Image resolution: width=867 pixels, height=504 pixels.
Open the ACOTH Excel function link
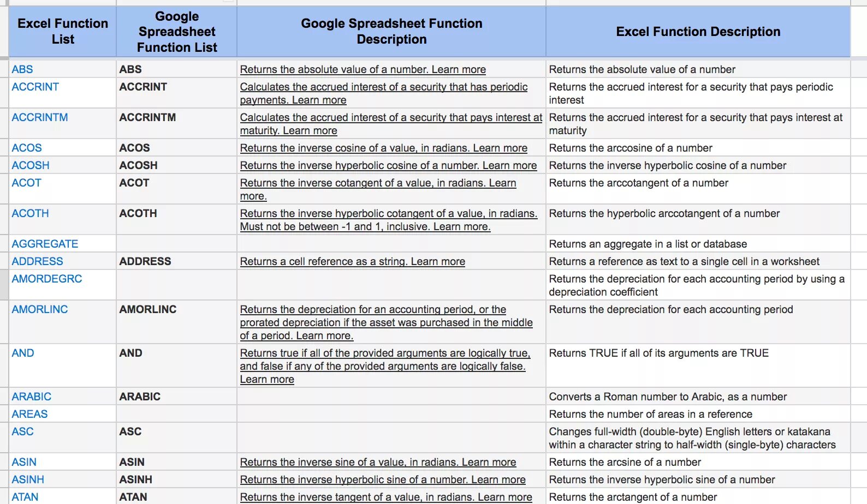tap(31, 213)
